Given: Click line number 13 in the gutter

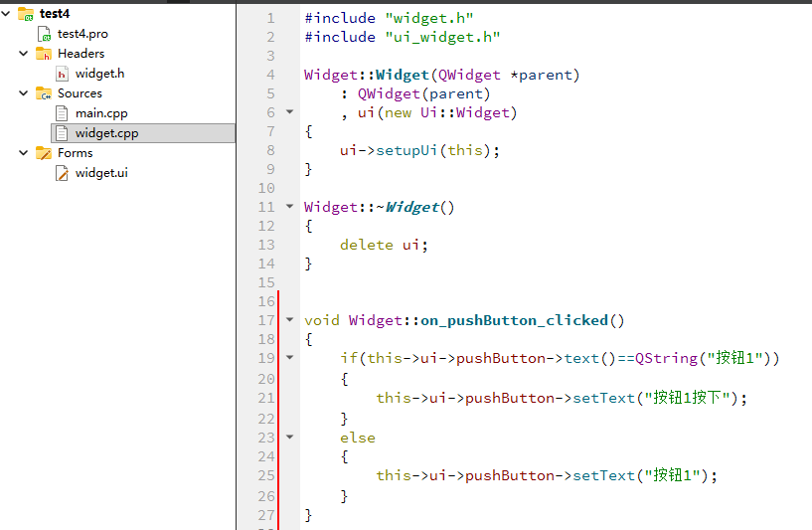Looking at the screenshot, I should pos(266,245).
